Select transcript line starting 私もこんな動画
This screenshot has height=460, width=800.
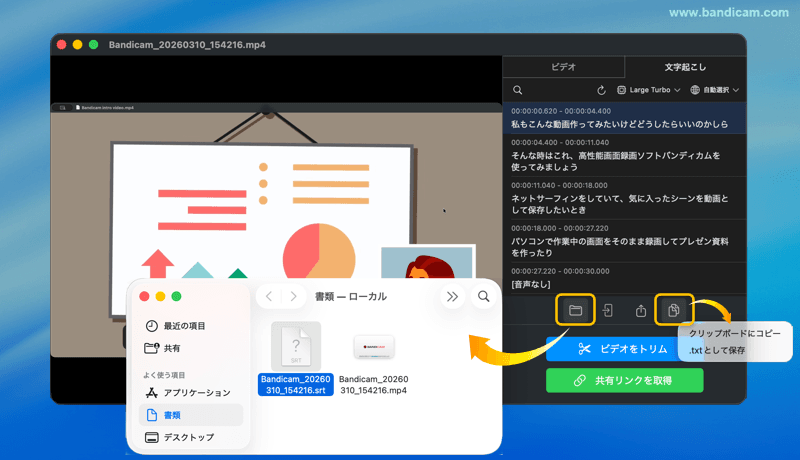point(624,118)
